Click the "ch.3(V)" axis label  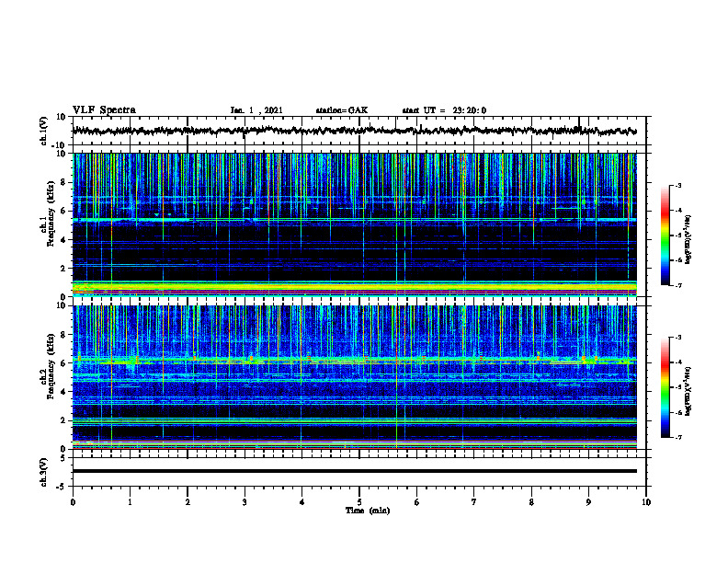[44, 472]
